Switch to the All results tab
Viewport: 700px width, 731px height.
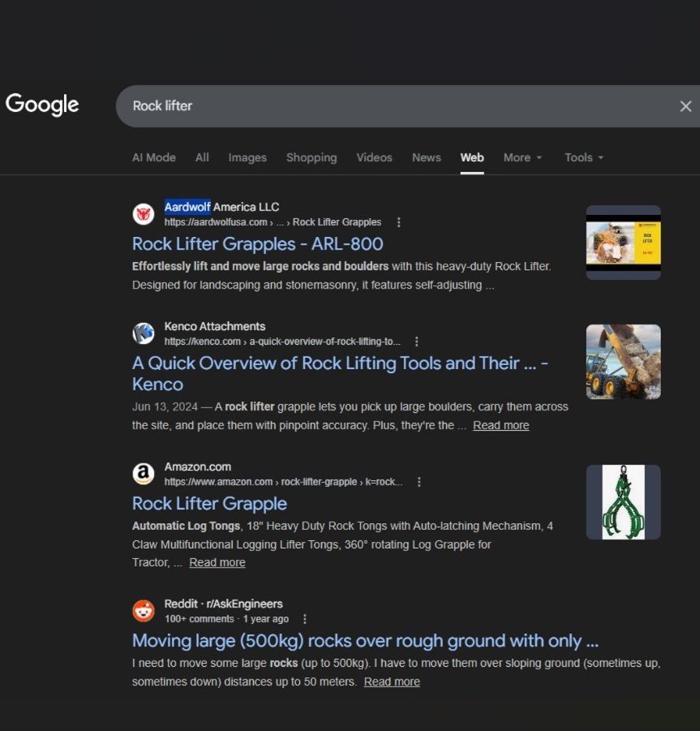[202, 157]
